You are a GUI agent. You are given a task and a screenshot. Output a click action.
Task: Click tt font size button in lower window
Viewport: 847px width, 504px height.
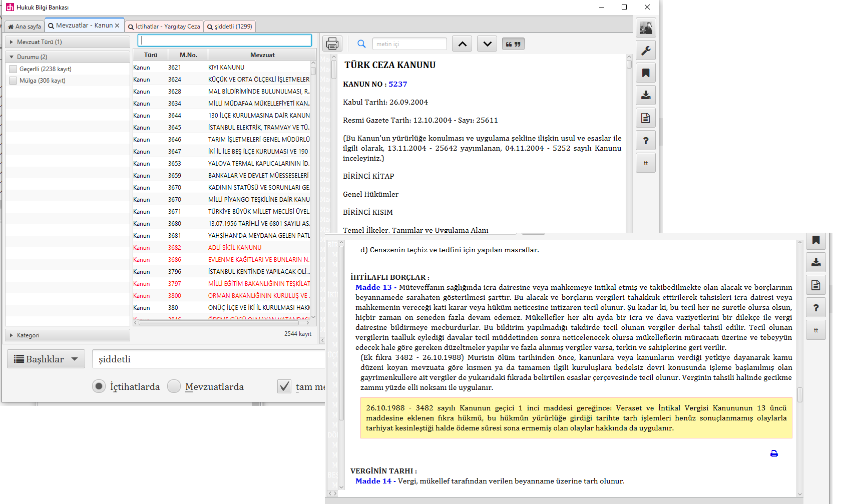click(x=816, y=330)
